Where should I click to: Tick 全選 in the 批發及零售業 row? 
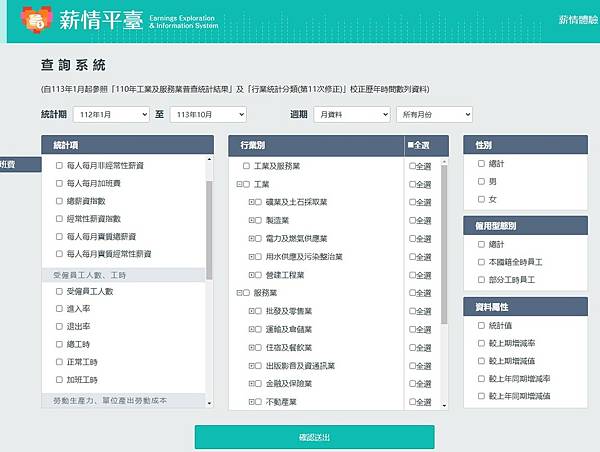(412, 311)
